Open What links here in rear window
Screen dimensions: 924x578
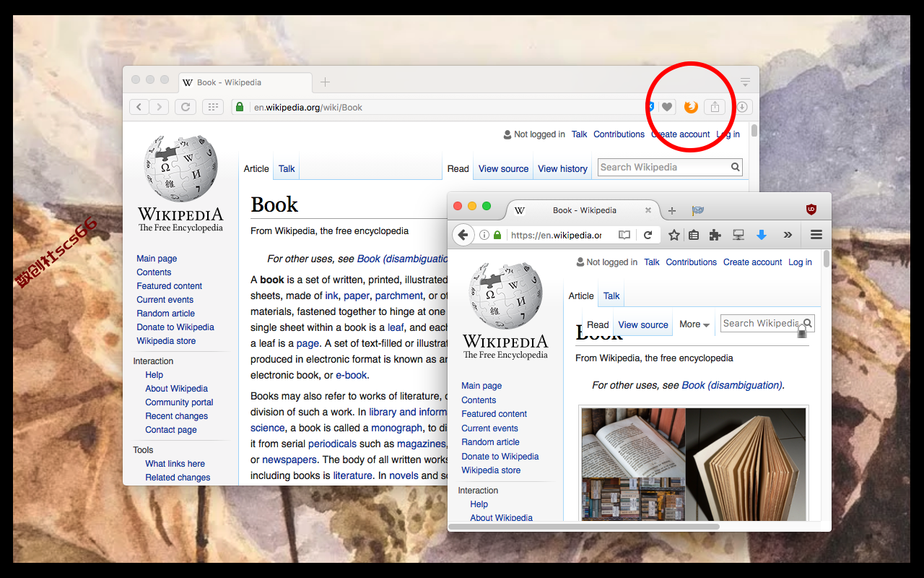click(175, 464)
